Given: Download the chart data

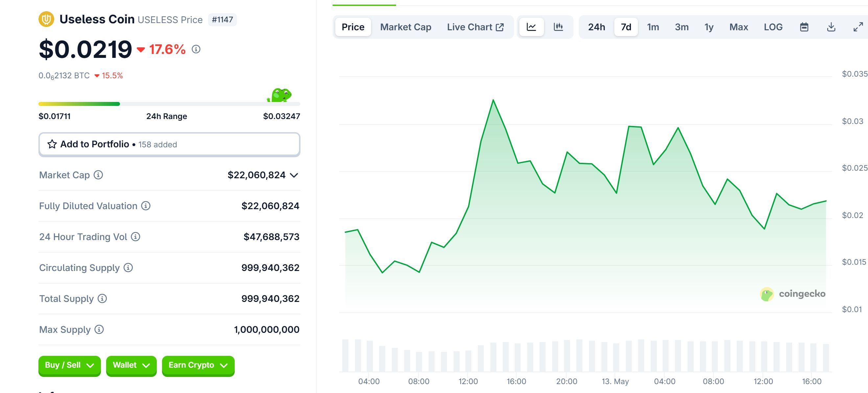Looking at the screenshot, I should [831, 27].
